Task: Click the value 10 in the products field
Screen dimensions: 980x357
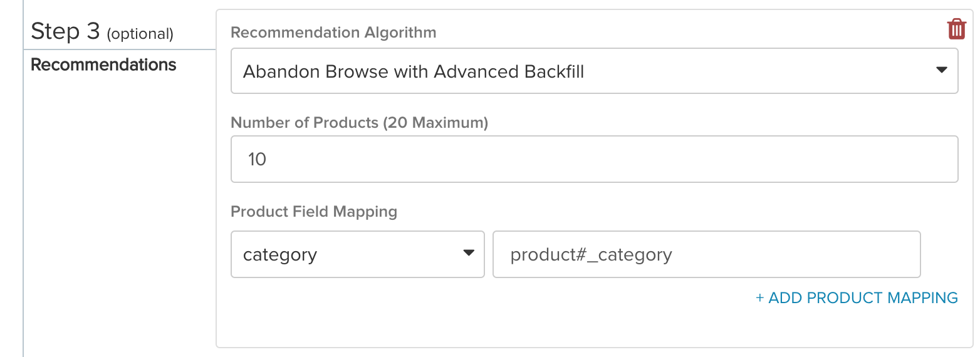Action: [x=257, y=159]
